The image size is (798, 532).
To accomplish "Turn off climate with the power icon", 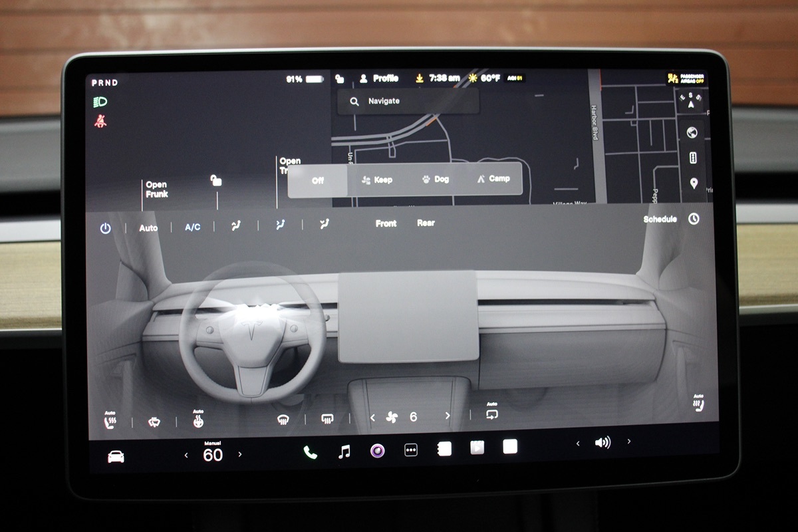I will pos(105,228).
